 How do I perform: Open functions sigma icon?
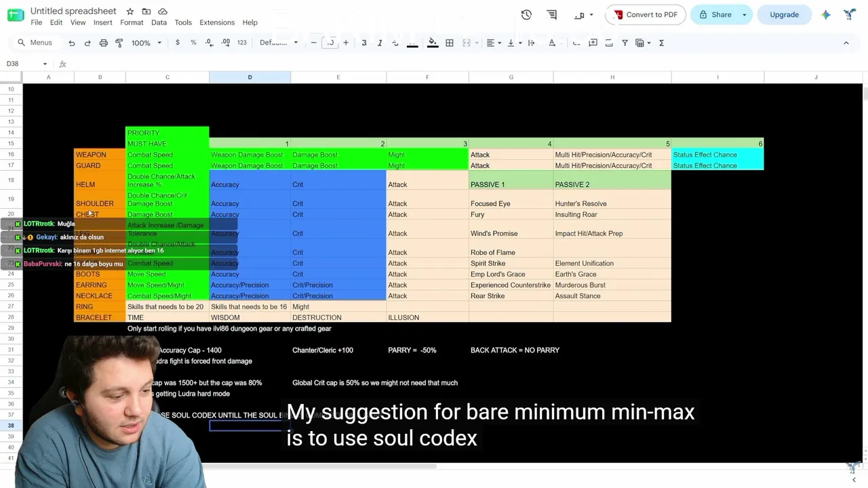[661, 43]
